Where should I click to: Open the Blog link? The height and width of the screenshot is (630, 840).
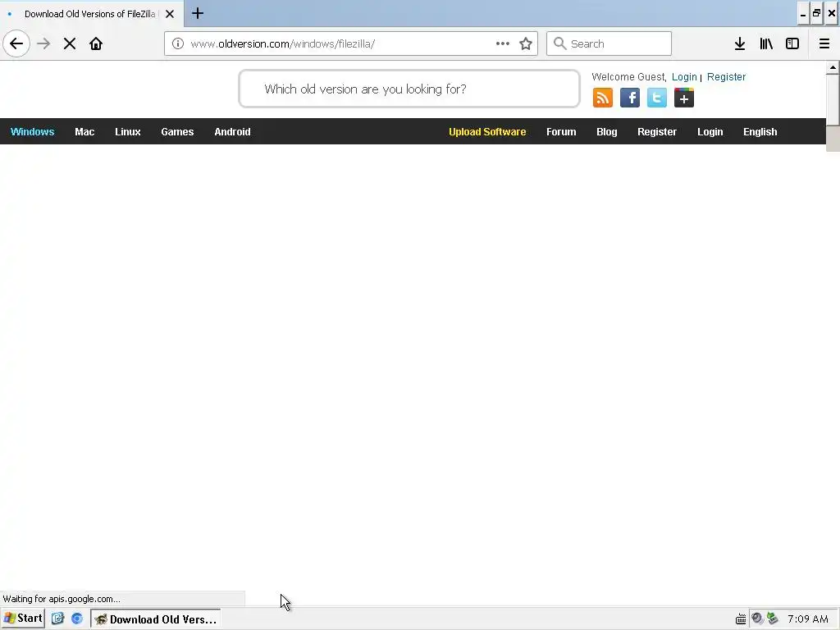(x=607, y=132)
